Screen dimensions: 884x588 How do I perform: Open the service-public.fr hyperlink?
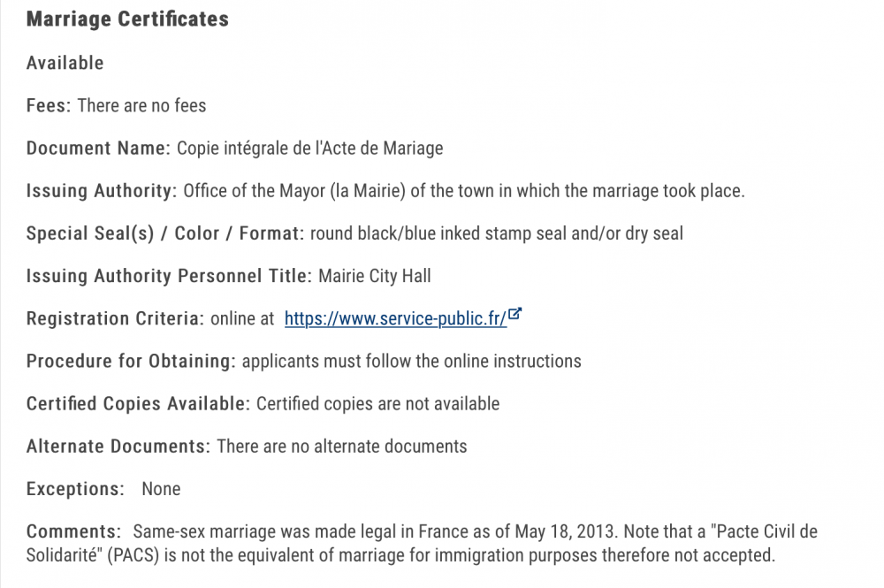[x=395, y=318]
